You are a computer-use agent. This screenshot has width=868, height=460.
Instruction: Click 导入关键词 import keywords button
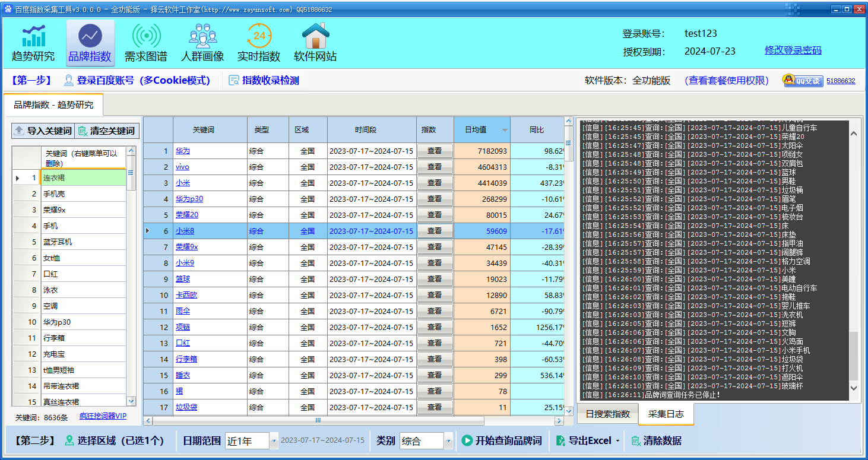tap(43, 131)
